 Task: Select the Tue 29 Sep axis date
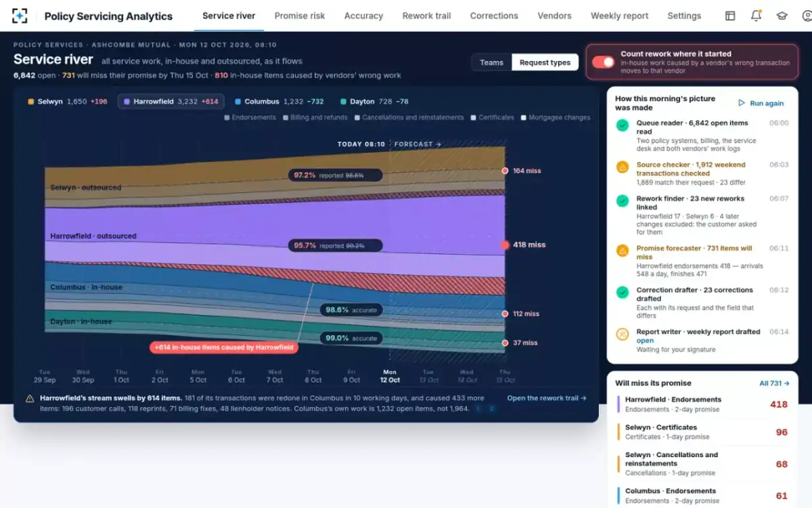[x=45, y=376]
